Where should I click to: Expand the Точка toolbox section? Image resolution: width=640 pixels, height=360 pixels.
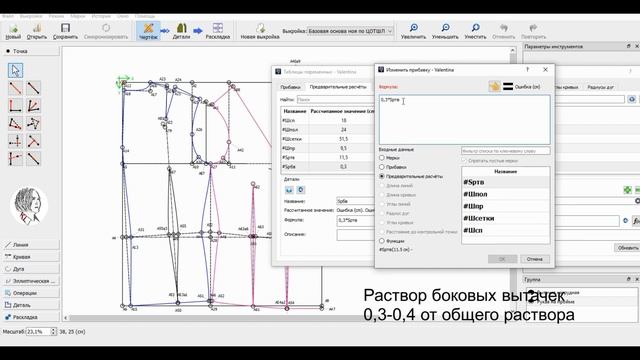(31, 51)
